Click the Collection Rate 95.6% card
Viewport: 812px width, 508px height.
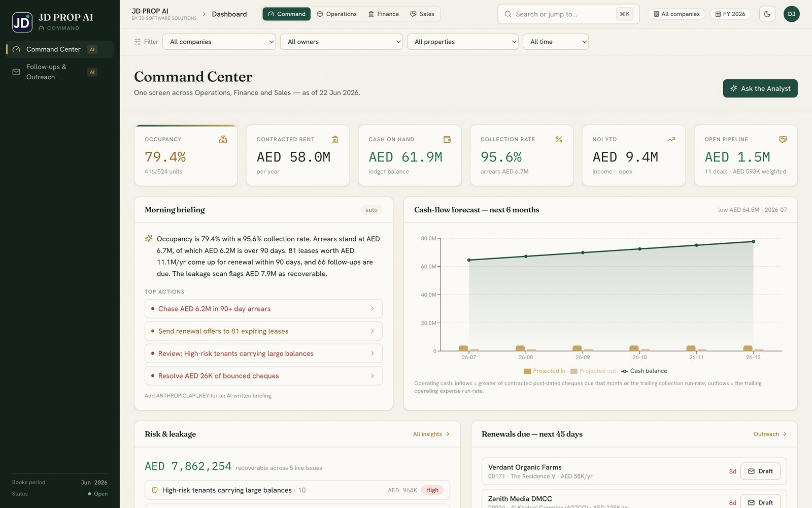coord(522,155)
